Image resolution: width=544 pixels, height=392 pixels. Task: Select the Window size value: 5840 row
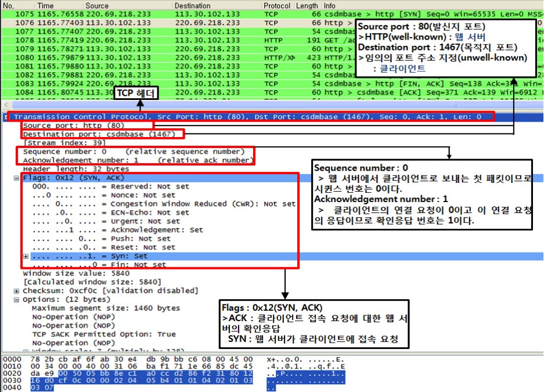coord(75,272)
